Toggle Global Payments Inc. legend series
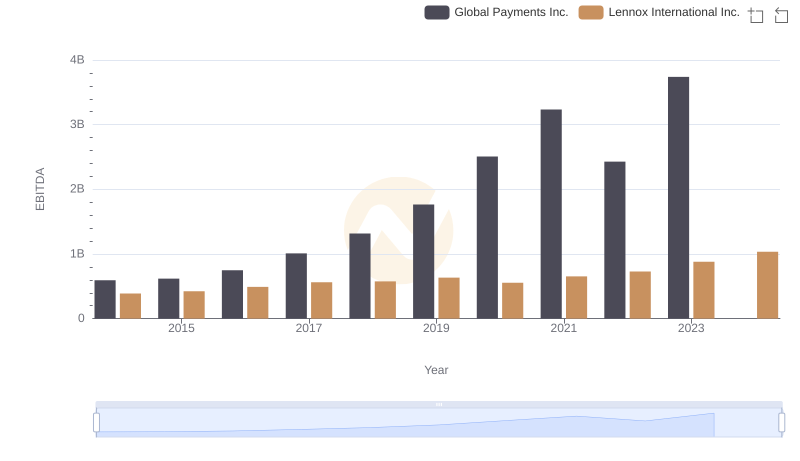Screen dimensions: 800x461 pyautogui.click(x=496, y=12)
